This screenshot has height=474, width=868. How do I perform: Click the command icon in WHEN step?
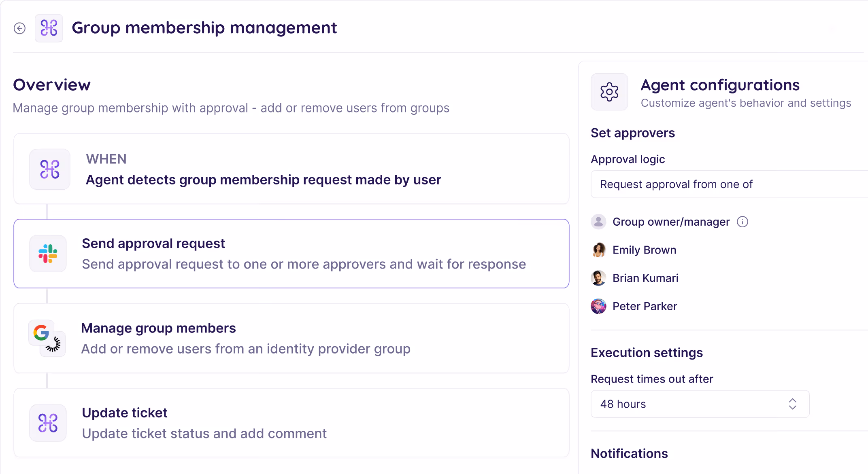tap(50, 169)
